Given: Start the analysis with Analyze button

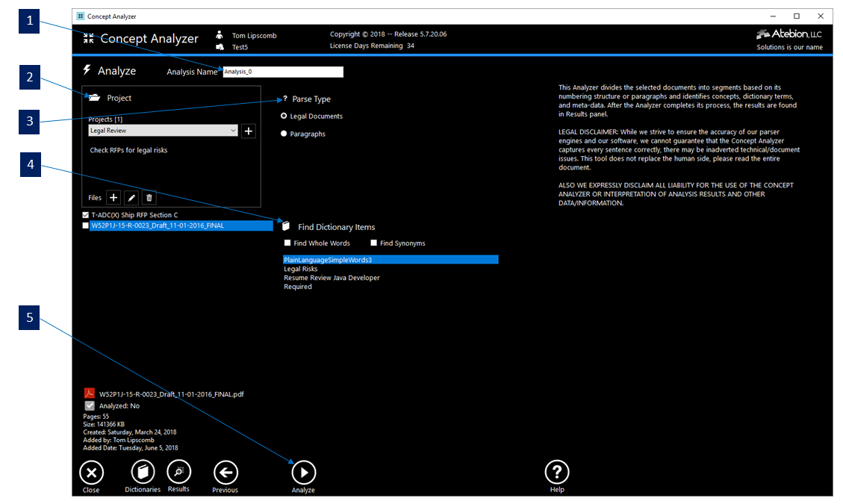Looking at the screenshot, I should [x=304, y=473].
